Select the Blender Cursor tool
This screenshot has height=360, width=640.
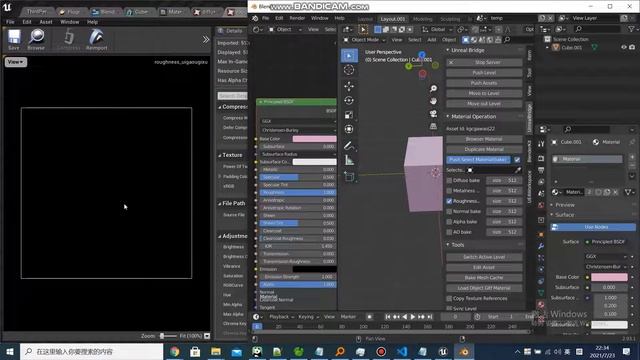349,70
